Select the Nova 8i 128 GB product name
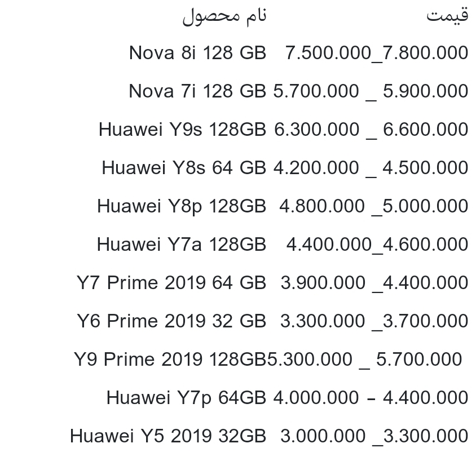Image resolution: width=476 pixels, height=470 pixels. coord(197,53)
